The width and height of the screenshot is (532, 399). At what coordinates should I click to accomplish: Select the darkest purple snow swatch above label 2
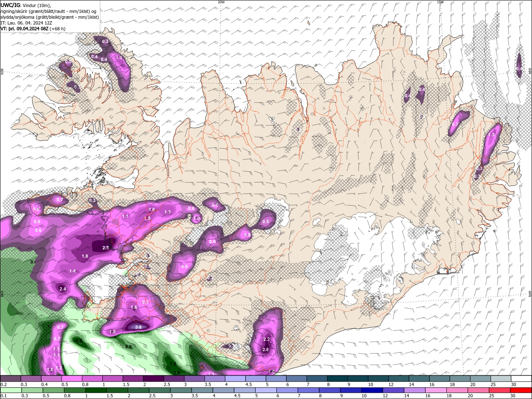click(x=153, y=379)
